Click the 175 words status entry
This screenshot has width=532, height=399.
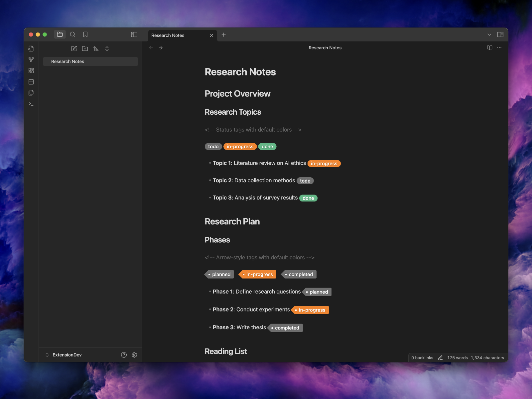coord(458,358)
